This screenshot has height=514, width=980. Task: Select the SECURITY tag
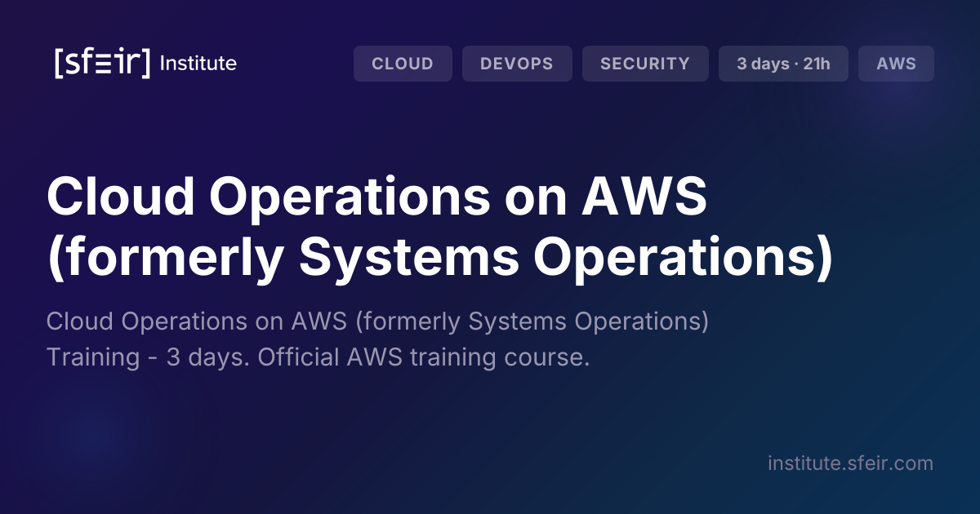coord(645,64)
